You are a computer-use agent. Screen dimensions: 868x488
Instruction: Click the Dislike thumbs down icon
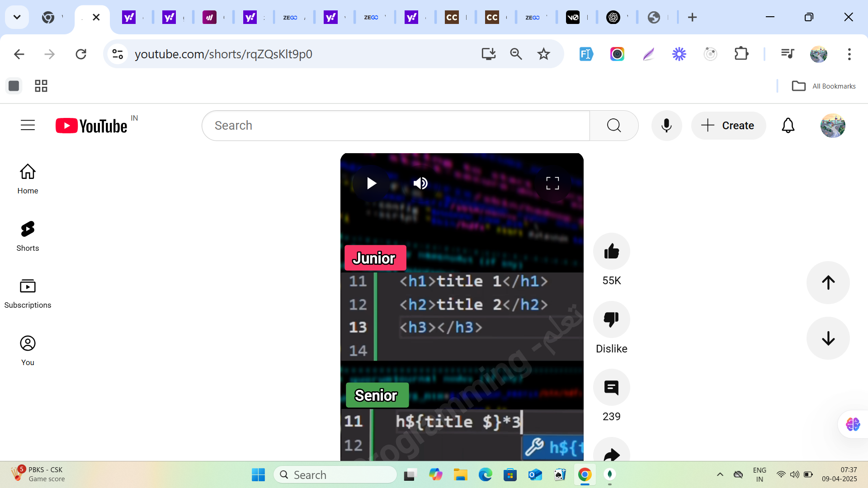coord(611,319)
